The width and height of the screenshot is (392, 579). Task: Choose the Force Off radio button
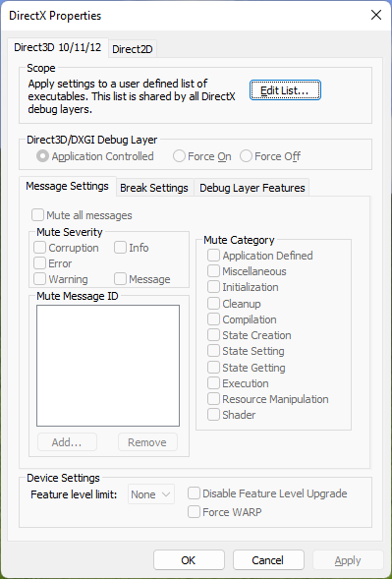(270, 156)
